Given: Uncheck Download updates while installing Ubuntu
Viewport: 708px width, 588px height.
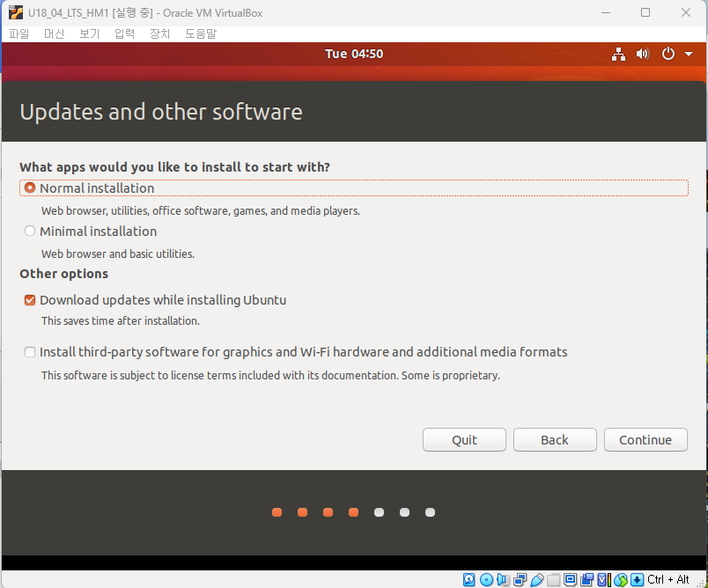Looking at the screenshot, I should point(30,300).
